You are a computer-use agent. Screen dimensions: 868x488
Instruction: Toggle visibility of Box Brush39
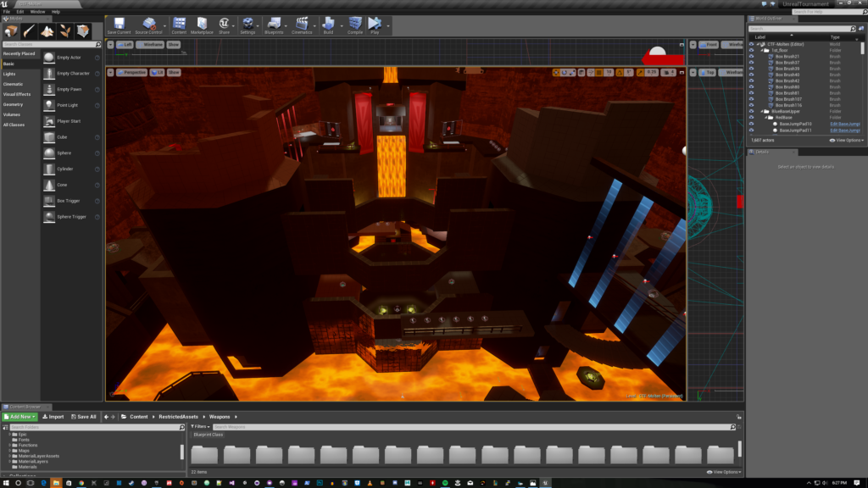[x=751, y=69]
